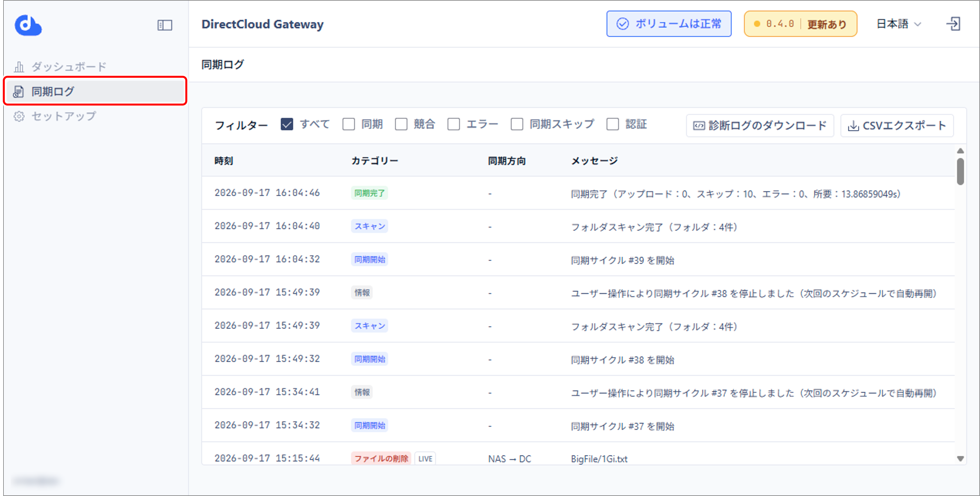Click the 情報 tag in the 15:49:39 row
The image size is (980, 496).
(362, 292)
